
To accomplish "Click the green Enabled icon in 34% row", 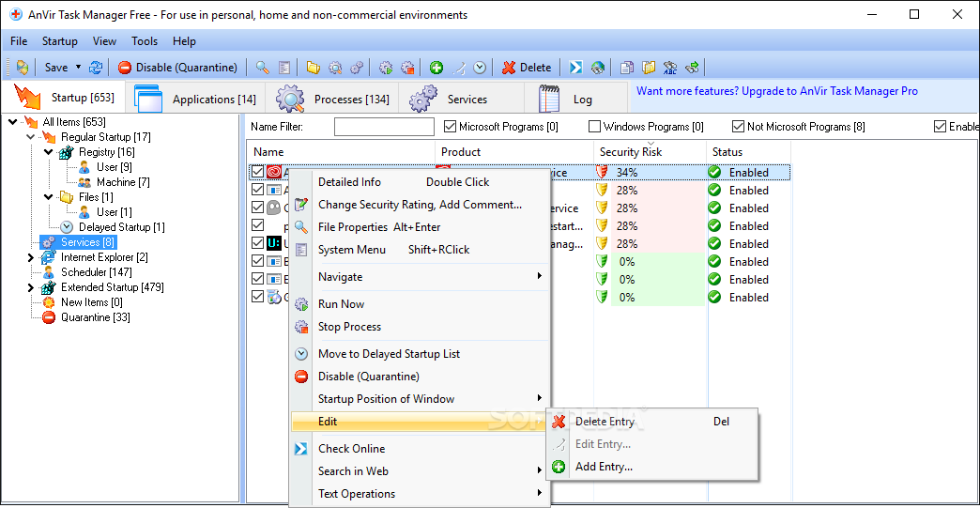I will tap(714, 172).
